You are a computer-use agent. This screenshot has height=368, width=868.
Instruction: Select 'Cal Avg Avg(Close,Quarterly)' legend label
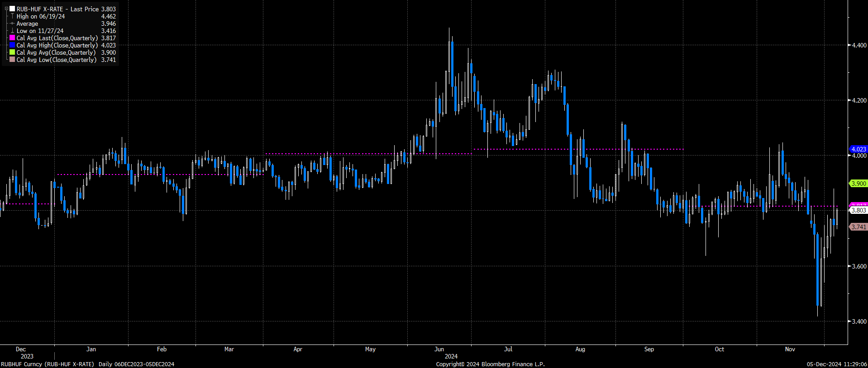coord(56,52)
